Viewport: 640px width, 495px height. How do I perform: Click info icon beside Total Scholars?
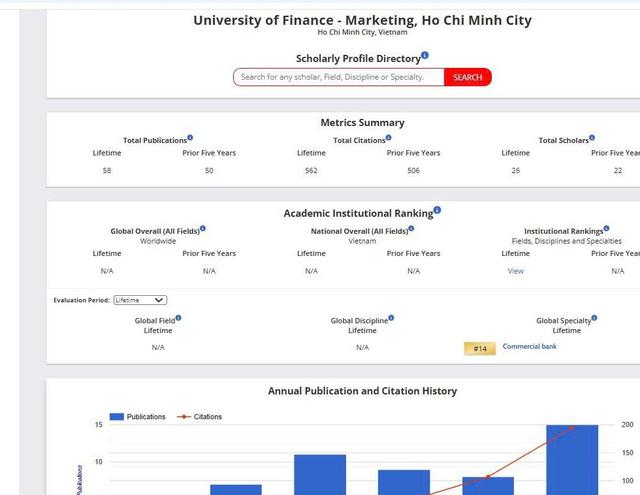592,138
